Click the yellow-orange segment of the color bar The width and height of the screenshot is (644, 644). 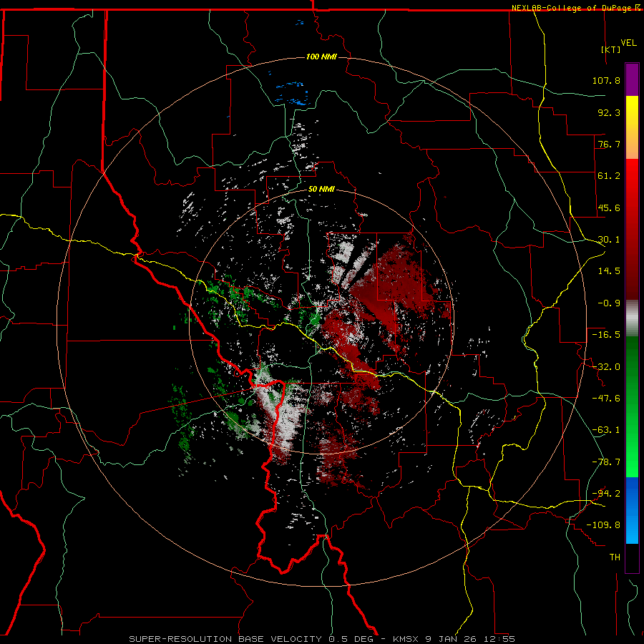click(632, 127)
